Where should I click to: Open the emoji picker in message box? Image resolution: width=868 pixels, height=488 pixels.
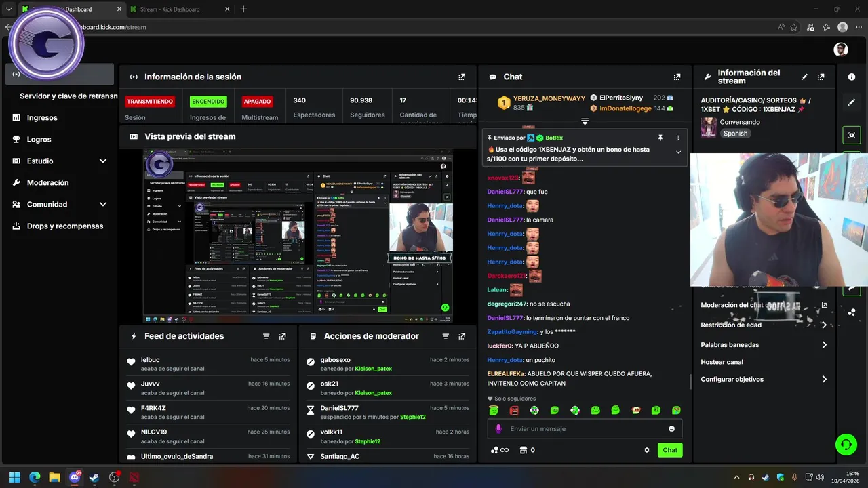672,429
